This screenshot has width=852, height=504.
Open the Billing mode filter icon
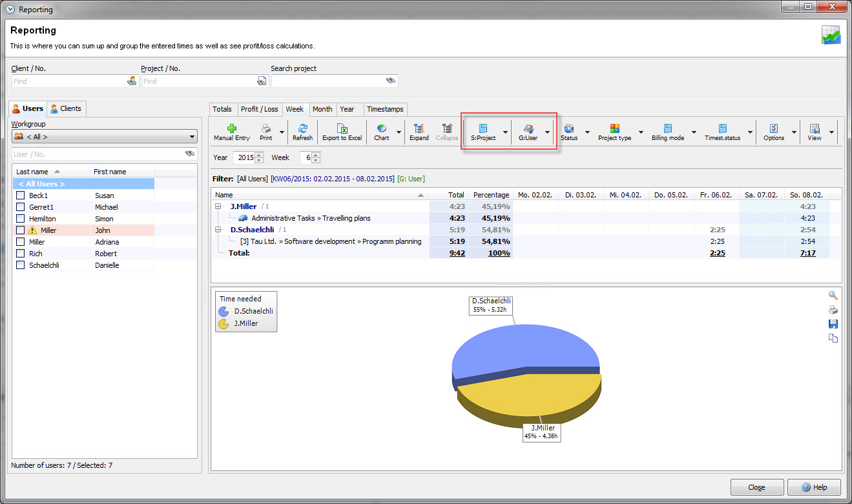pyautogui.click(x=667, y=129)
